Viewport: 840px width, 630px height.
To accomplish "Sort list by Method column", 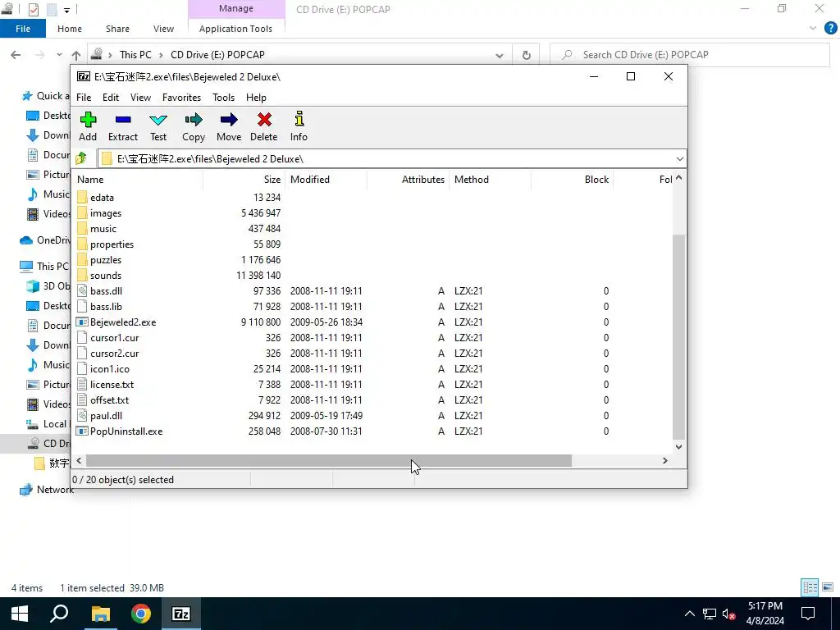I will coord(491,180).
